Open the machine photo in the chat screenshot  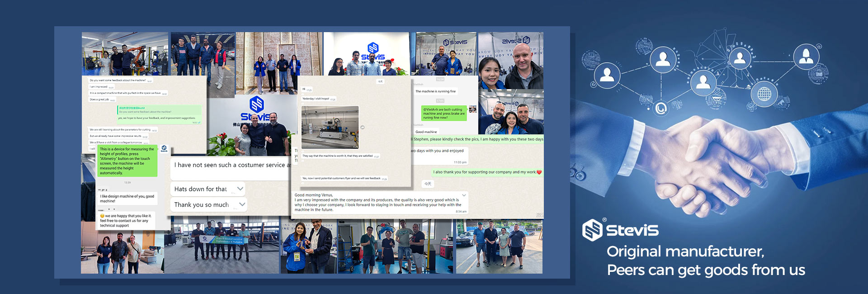pyautogui.click(x=330, y=128)
